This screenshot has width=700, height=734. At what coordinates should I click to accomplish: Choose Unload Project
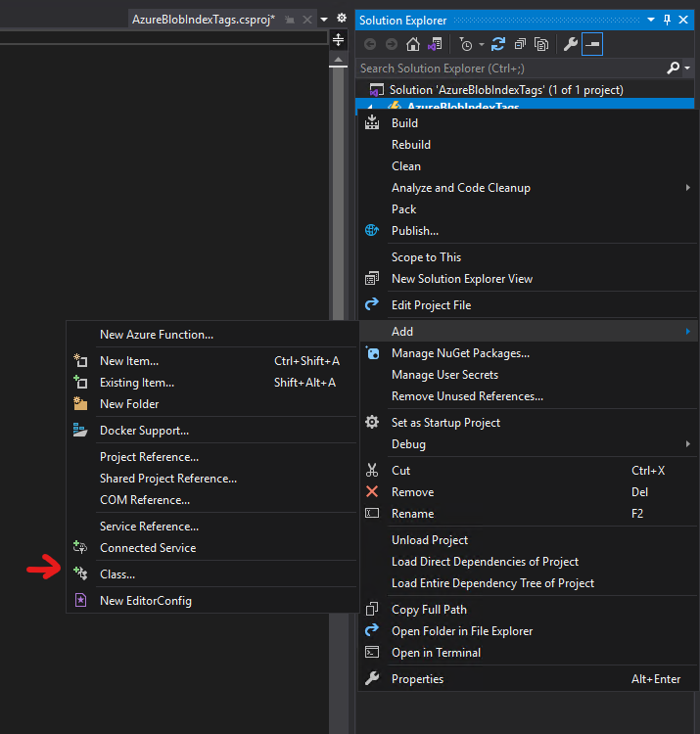pos(528,539)
